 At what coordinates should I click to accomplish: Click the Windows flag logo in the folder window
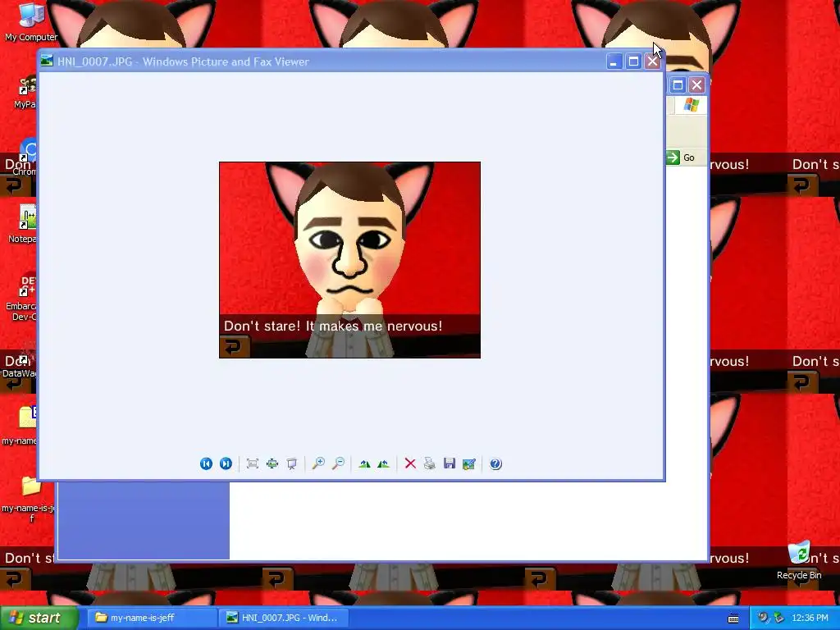(691, 105)
